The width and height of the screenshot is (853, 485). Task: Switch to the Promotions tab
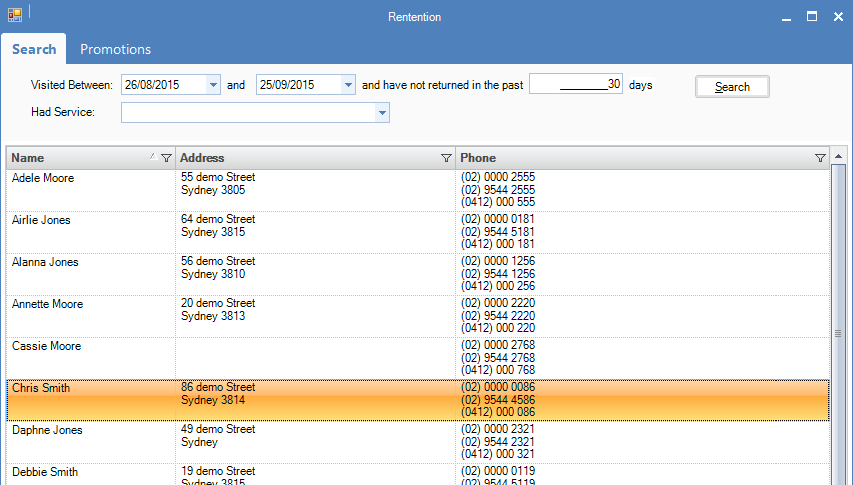pos(115,49)
